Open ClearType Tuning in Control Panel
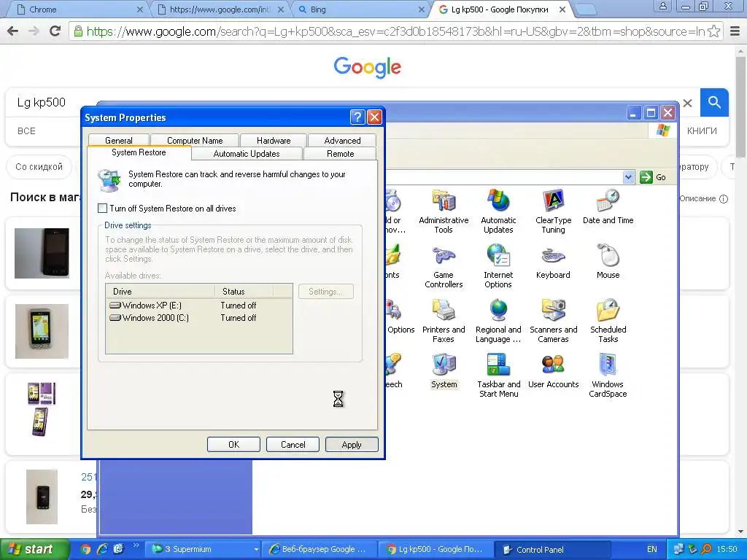This screenshot has height=560, width=747. point(553,211)
